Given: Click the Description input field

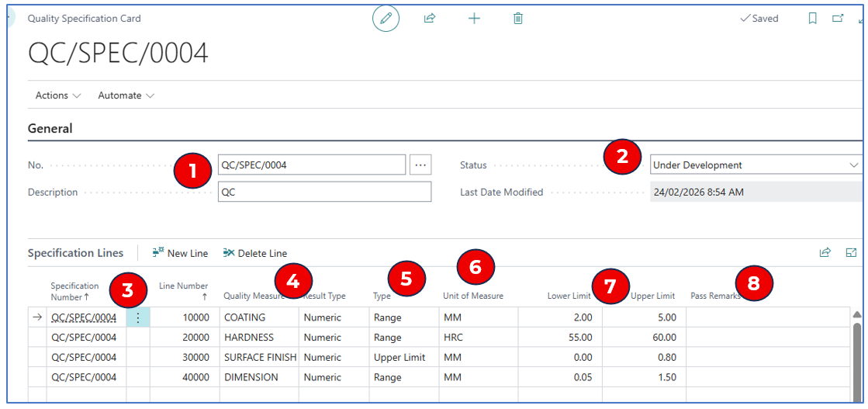Looking at the screenshot, I should (x=324, y=192).
